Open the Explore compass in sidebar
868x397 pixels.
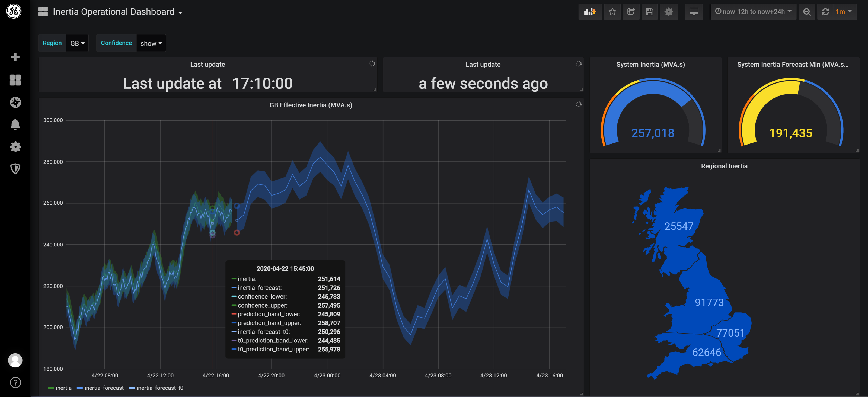15,102
